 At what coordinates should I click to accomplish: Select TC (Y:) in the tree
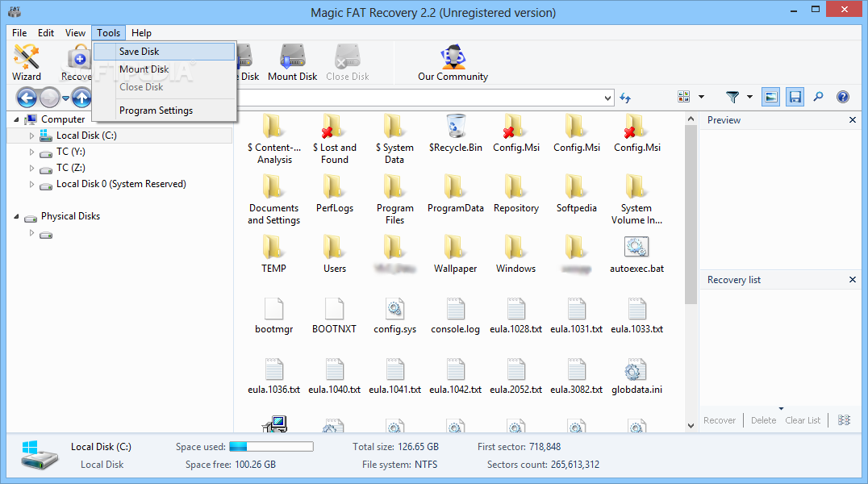71,152
